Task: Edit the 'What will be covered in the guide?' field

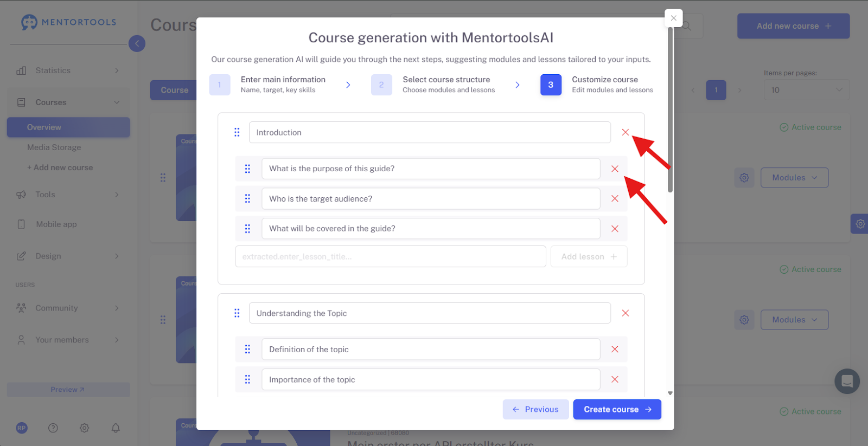Action: point(431,229)
